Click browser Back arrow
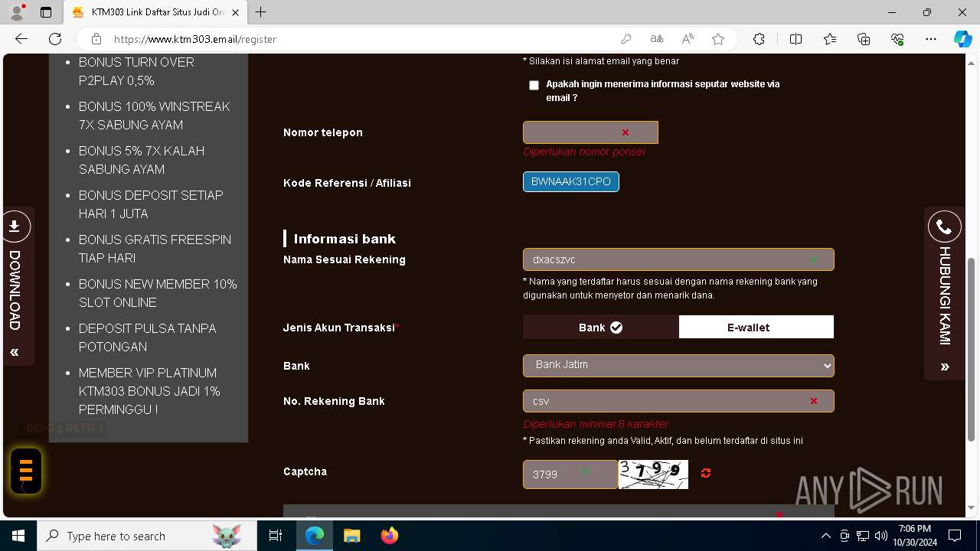Screen dimensions: 980x551 21,39
